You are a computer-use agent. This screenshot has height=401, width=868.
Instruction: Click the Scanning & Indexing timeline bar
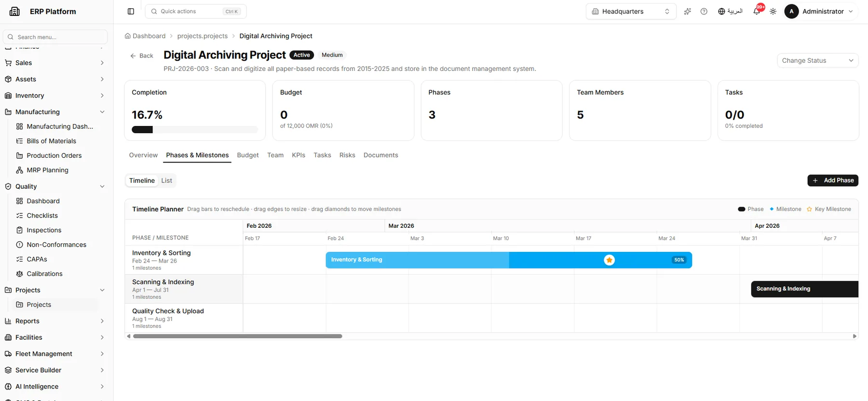[804, 289]
